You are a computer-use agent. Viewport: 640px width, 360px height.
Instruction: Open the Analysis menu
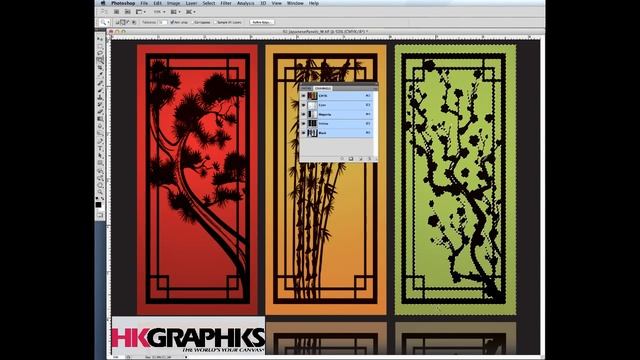[x=246, y=3]
